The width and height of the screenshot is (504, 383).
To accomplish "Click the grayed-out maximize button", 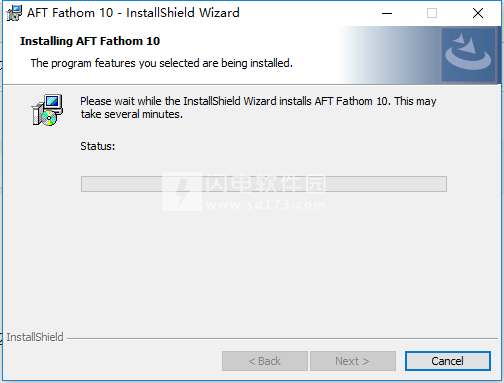I will click(432, 13).
